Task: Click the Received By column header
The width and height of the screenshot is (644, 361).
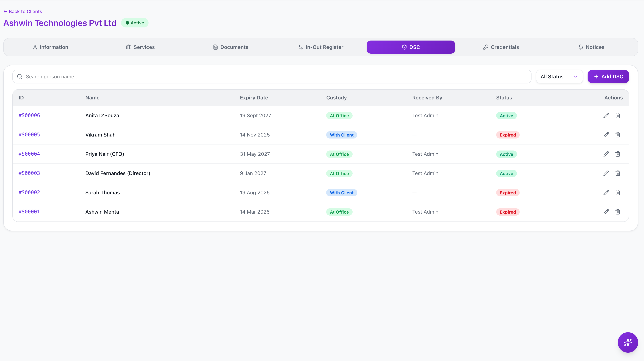Action: tap(427, 98)
